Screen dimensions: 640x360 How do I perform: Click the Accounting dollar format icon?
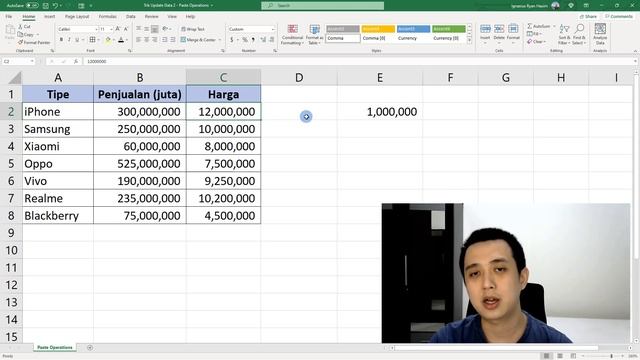pyautogui.click(x=231, y=40)
